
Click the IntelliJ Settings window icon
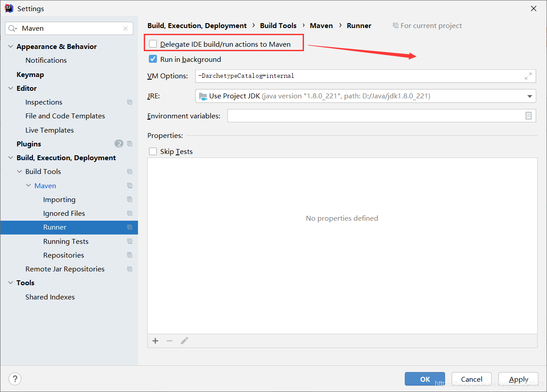(x=8, y=8)
